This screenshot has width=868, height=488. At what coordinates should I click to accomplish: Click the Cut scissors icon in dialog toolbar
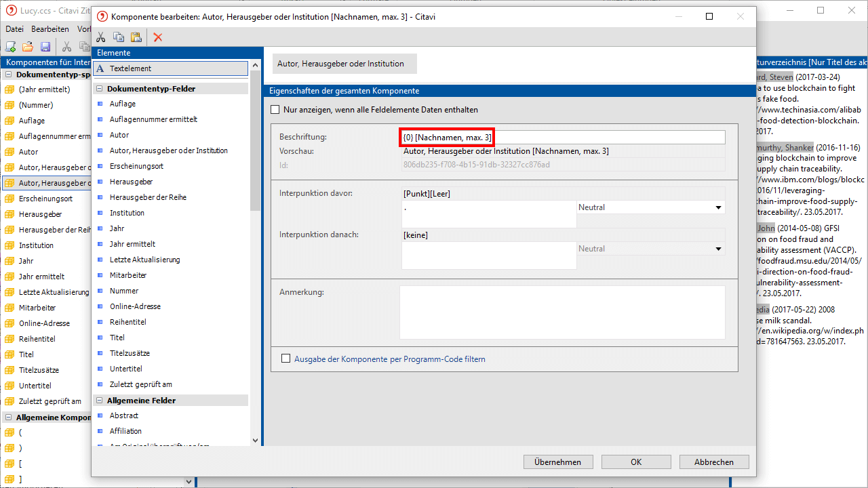(101, 37)
